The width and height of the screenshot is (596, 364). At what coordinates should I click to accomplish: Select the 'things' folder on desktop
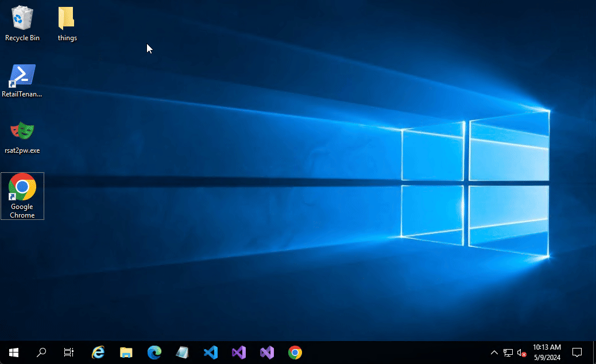pyautogui.click(x=67, y=24)
